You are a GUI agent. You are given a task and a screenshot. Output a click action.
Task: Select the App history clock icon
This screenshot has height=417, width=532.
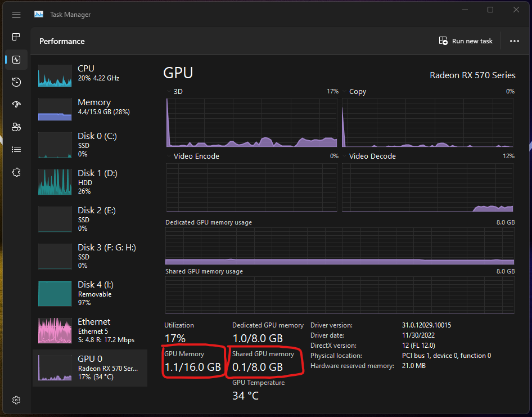click(16, 82)
